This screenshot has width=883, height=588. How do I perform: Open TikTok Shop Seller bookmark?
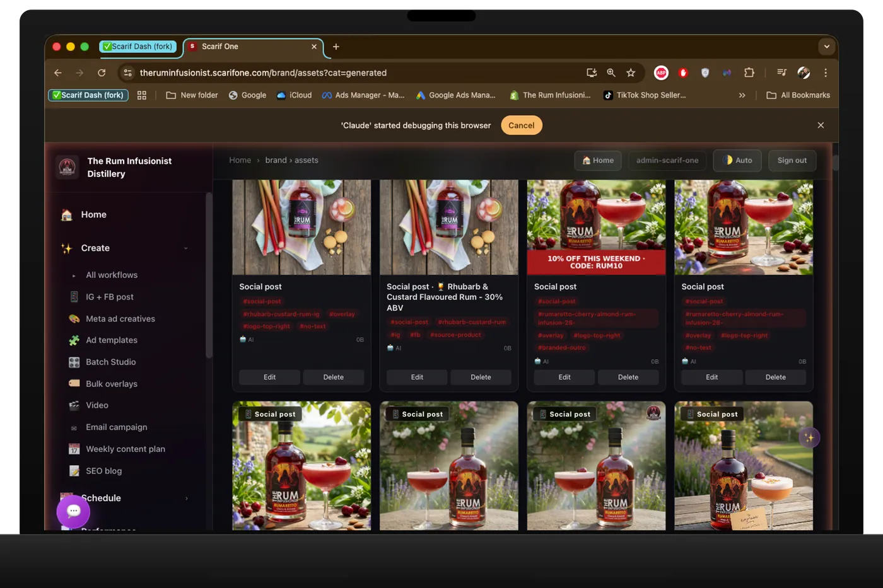(645, 95)
